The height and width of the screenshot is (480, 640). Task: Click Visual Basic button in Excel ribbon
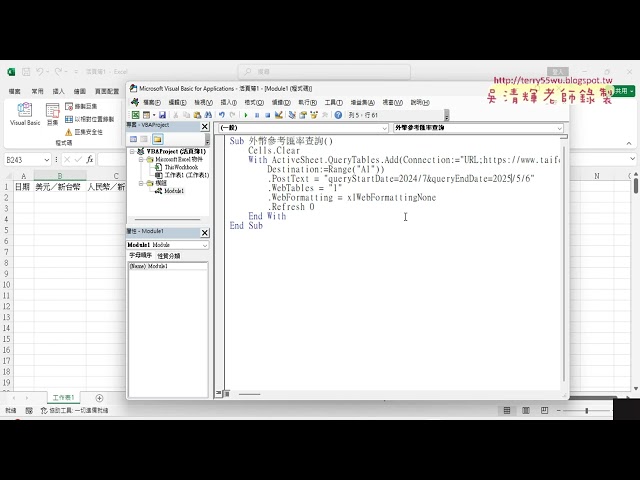pos(25,114)
